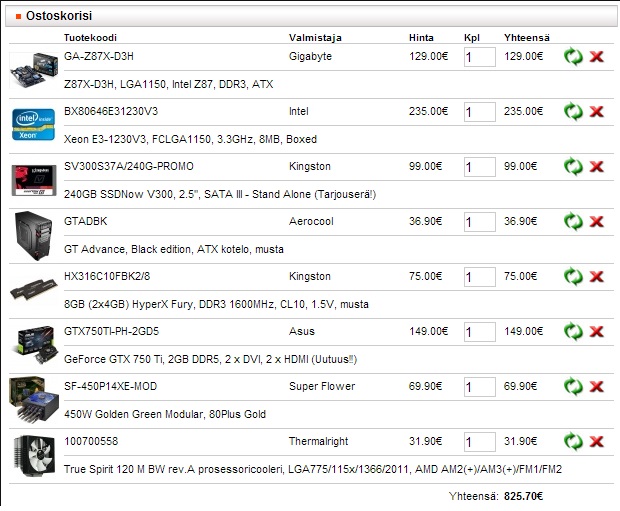
Task: Refresh quantity for the GA-Z87X-D3H row
Action: pos(573,57)
